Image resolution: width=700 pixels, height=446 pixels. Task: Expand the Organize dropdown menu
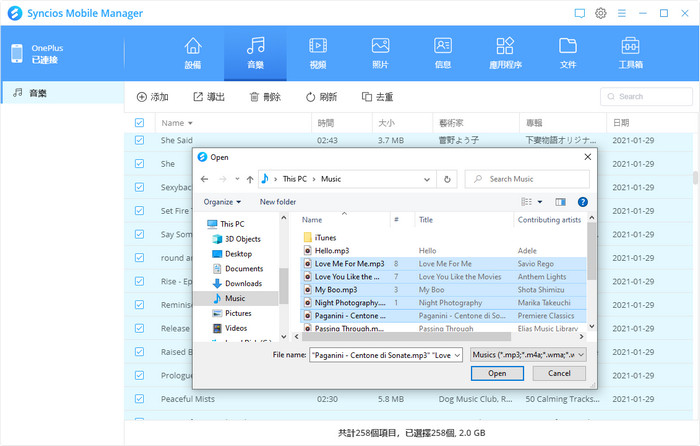(222, 201)
